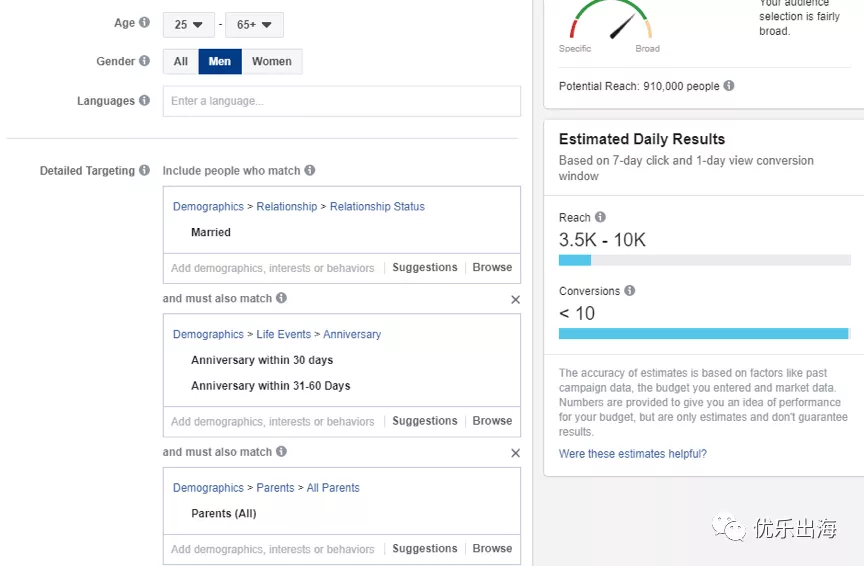Screen dimensions: 864x566
Task: Click Suggestions in the Anniversary targeting box
Action: [x=424, y=422]
